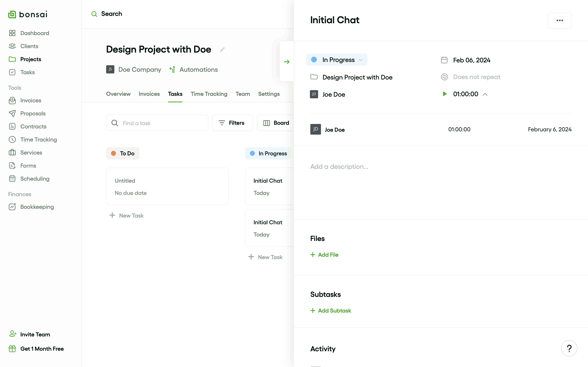Click the pencil icon to edit project title
Viewport: 588px width, 367px height.
click(222, 50)
